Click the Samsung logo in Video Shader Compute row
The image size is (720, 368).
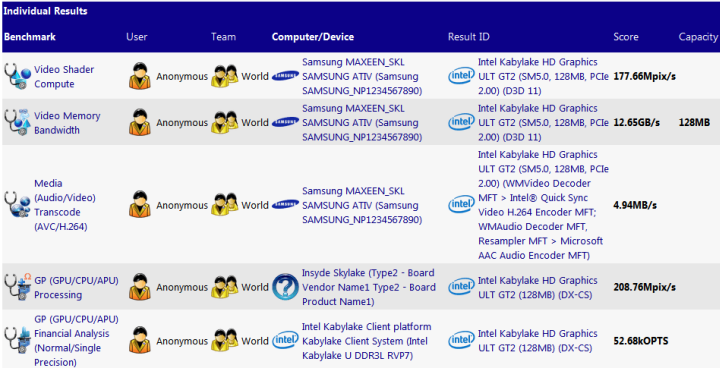285,76
